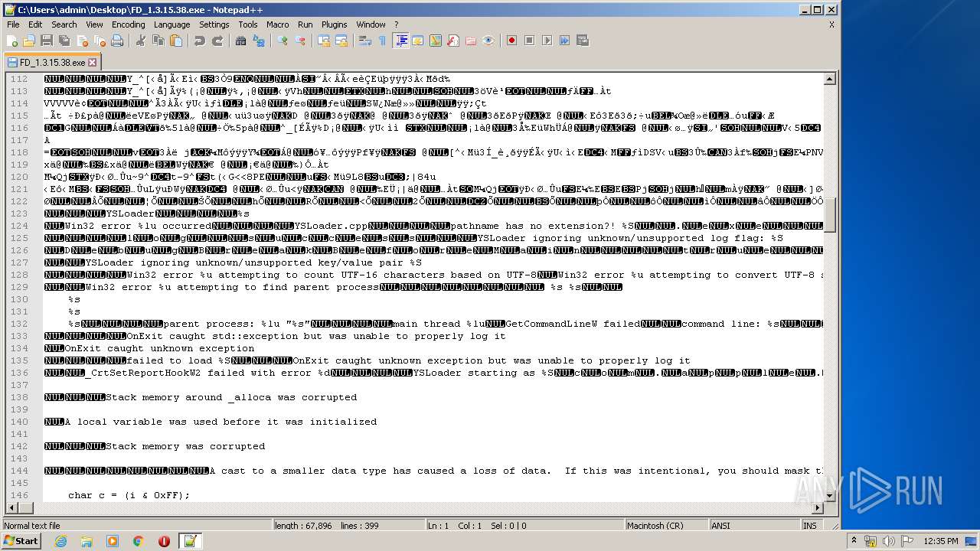Screen dimensions: 980x551
Task: Open the Settings menu
Action: [x=214, y=24]
